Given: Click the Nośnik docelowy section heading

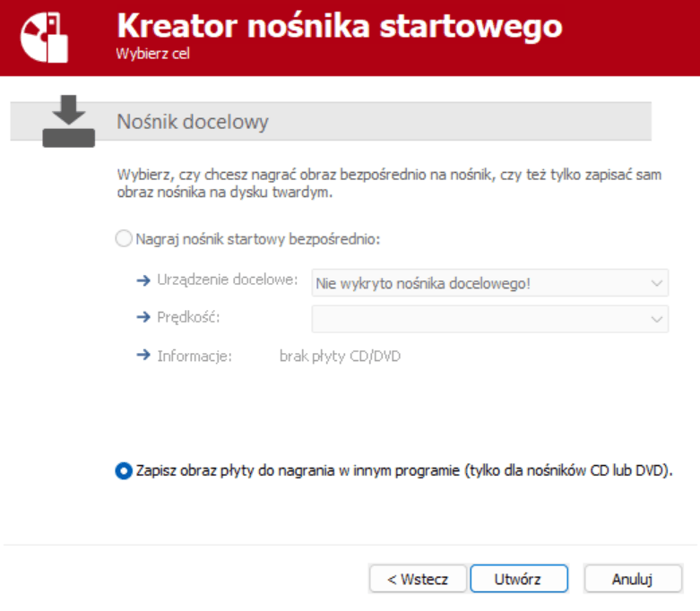Looking at the screenshot, I should click(193, 122).
